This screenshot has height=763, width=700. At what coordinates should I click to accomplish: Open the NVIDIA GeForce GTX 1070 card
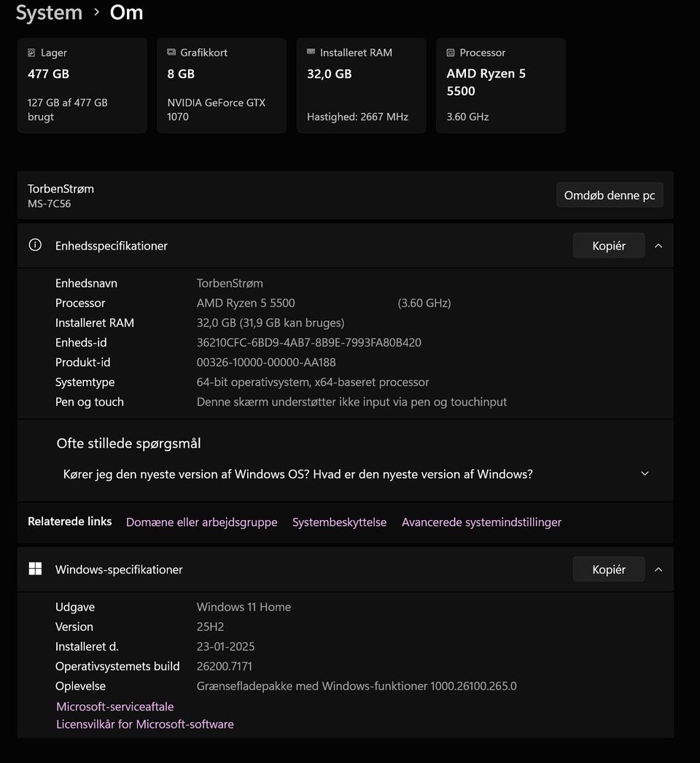[x=221, y=85]
